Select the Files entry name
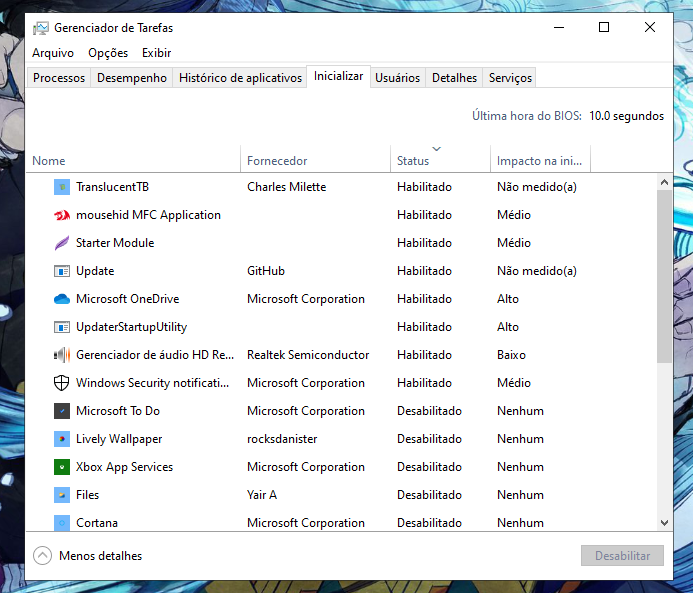Image resolution: width=693 pixels, height=593 pixels. [x=88, y=495]
